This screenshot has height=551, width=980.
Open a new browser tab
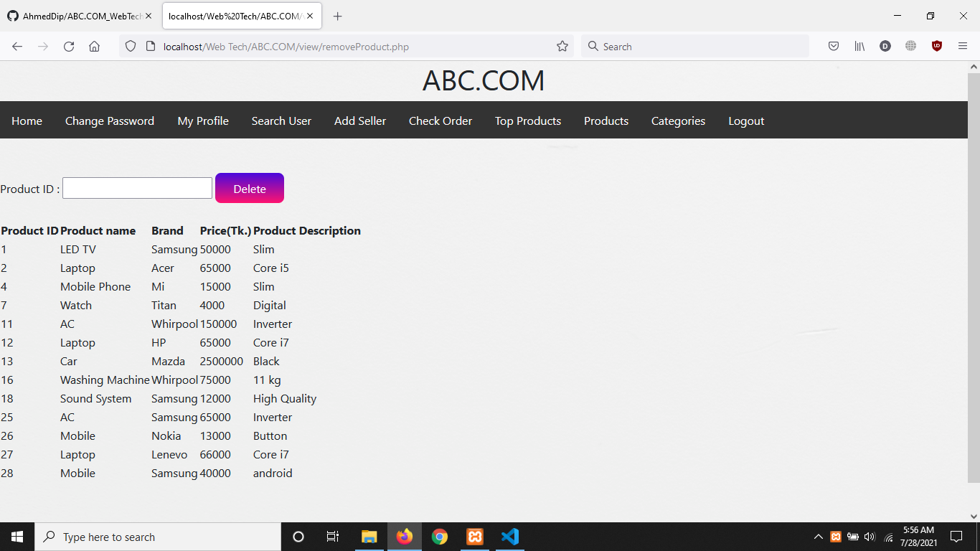pos(337,16)
